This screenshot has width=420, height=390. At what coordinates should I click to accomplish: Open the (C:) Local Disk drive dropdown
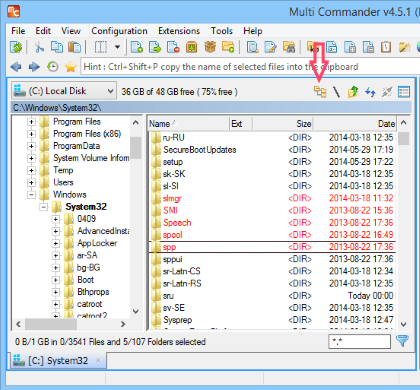pos(64,91)
